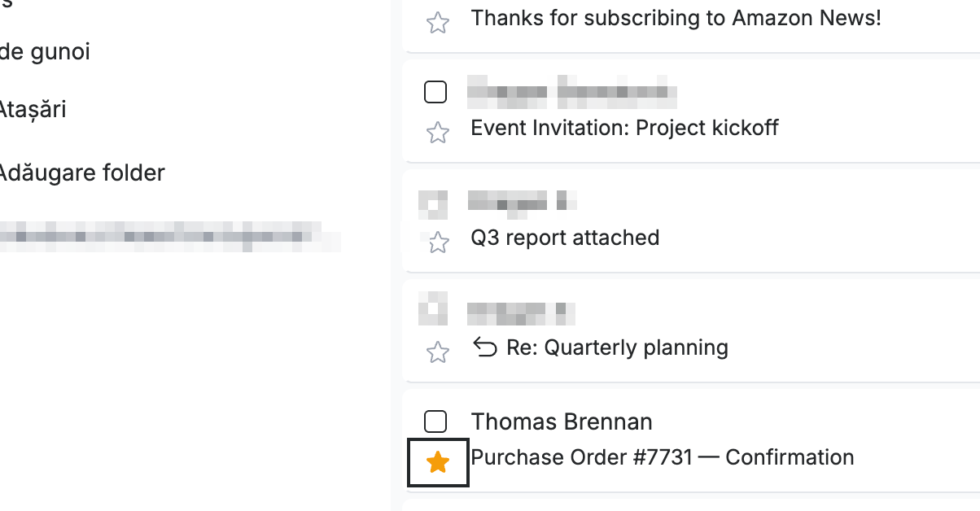Click the reply arrow icon beside Quarterly planning

[x=485, y=348]
